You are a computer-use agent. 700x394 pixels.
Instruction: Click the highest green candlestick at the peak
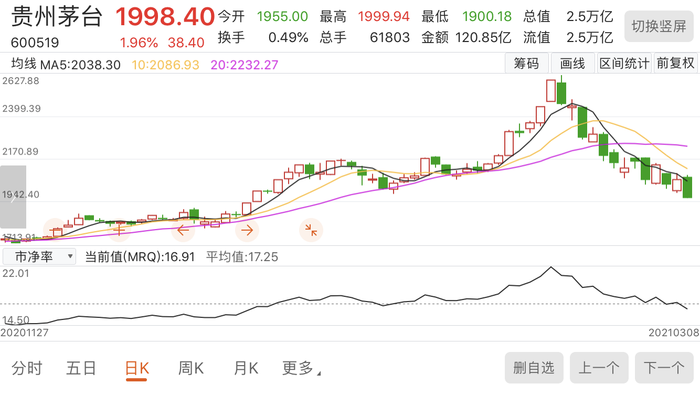click(x=562, y=91)
